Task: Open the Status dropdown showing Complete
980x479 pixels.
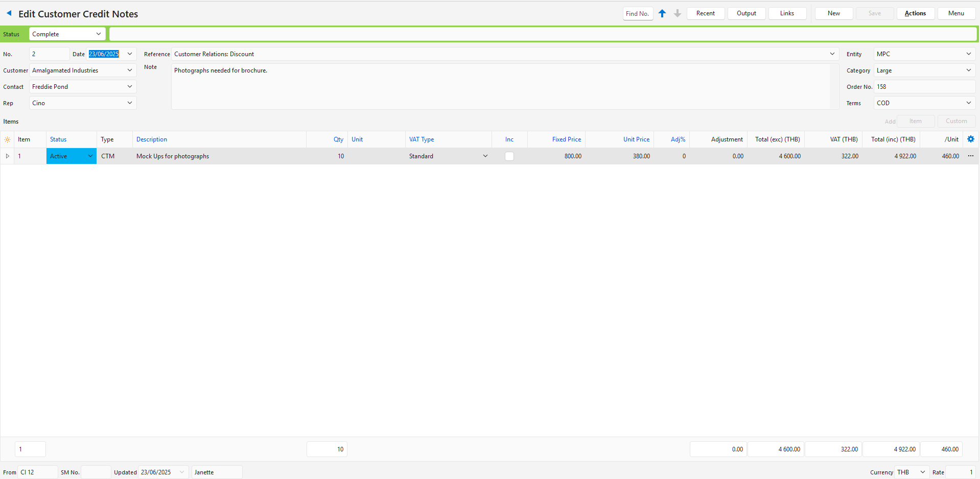Action: point(98,34)
